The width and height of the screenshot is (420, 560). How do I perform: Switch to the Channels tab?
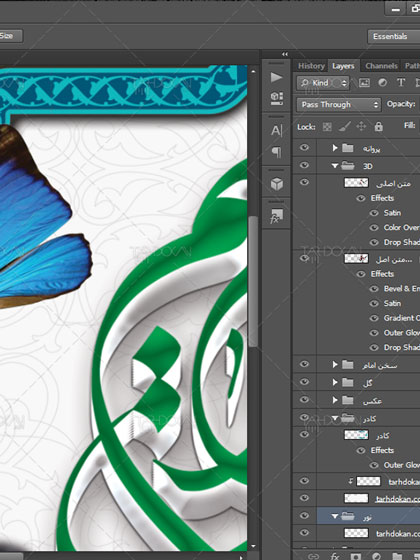point(381,66)
